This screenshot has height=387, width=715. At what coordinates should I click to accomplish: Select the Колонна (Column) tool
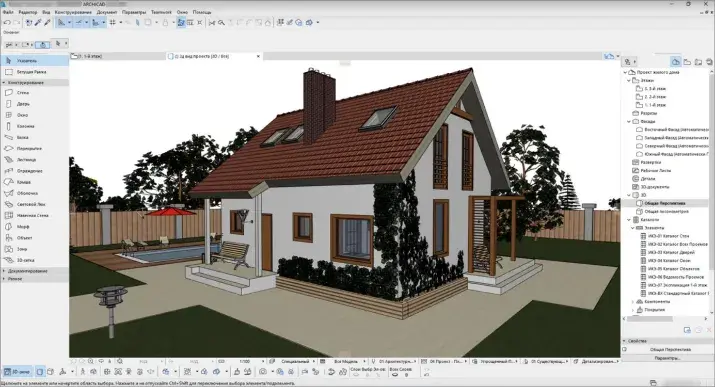(35, 126)
